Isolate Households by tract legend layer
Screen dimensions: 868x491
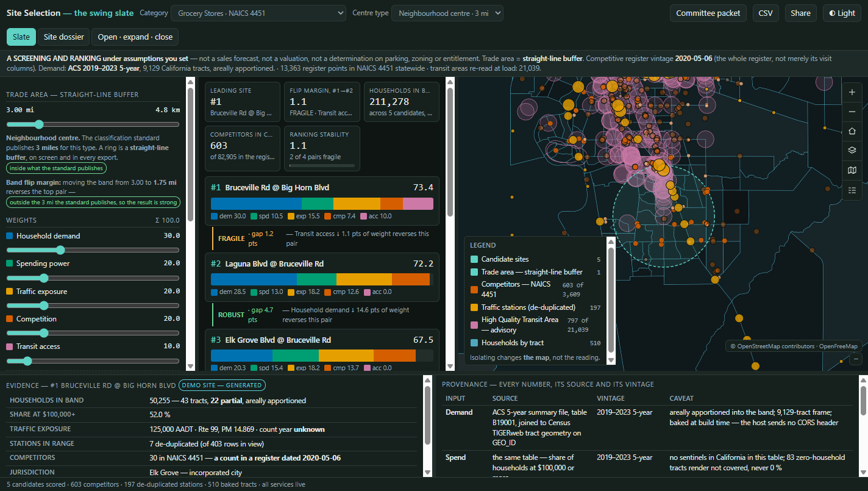tap(535, 343)
